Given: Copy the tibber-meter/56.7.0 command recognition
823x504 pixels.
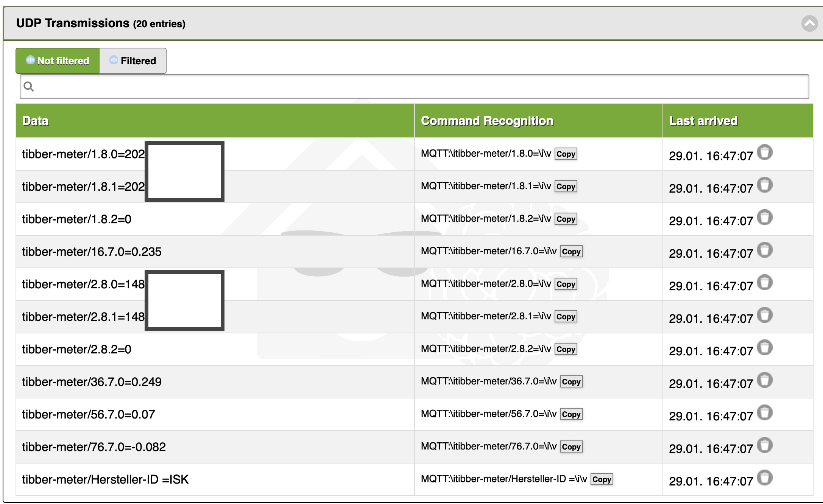Looking at the screenshot, I should tap(571, 414).
